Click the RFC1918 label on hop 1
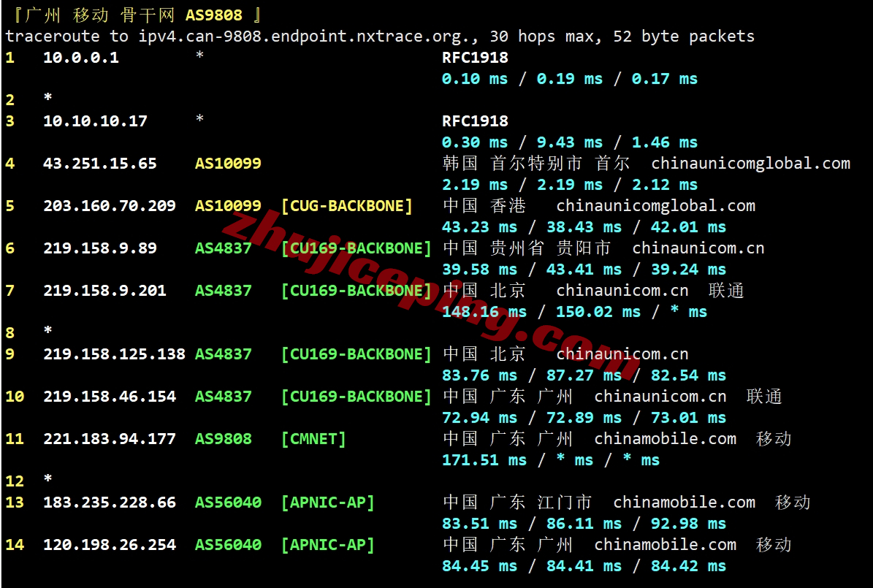 pos(475,58)
